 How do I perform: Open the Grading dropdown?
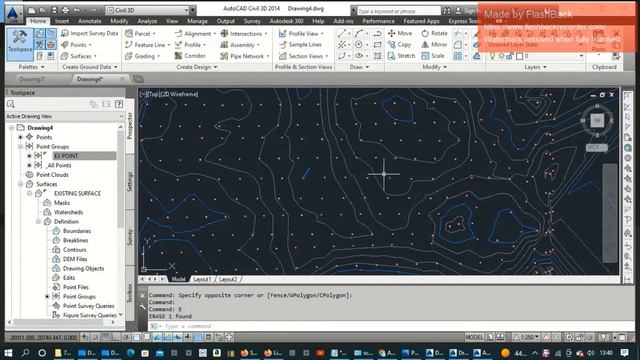coord(159,56)
